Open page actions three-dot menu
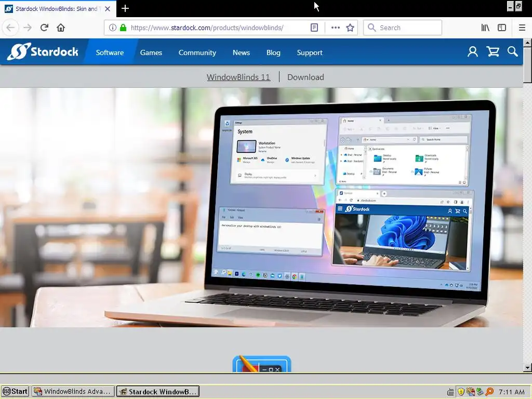Image resolution: width=532 pixels, height=399 pixels. point(335,28)
